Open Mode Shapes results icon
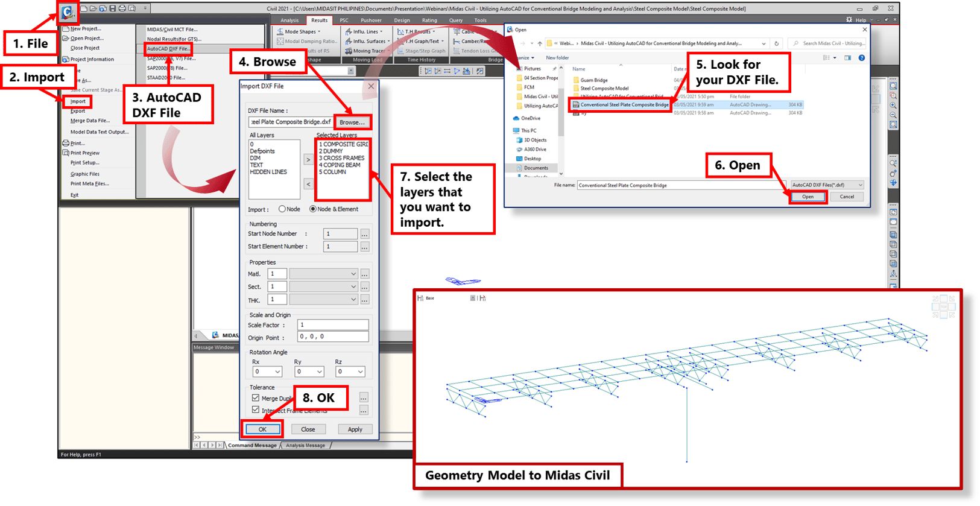Image resolution: width=980 pixels, height=506 pixels. pyautogui.click(x=280, y=31)
